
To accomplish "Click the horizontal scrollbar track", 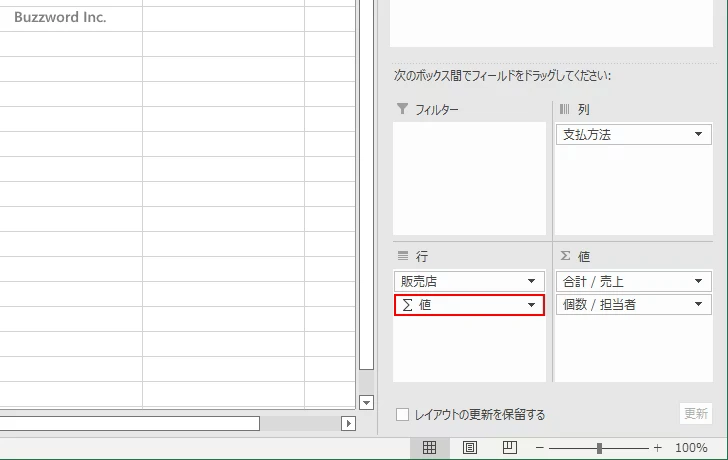I will point(300,423).
